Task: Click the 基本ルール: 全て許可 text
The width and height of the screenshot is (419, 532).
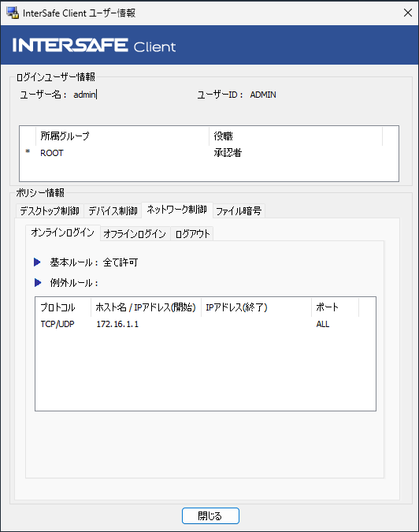Action: point(94,262)
